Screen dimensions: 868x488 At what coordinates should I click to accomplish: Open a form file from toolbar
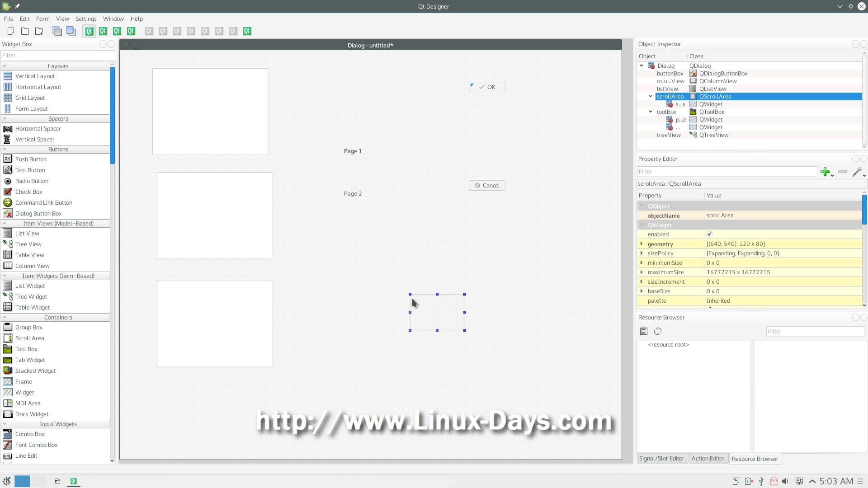click(x=25, y=31)
